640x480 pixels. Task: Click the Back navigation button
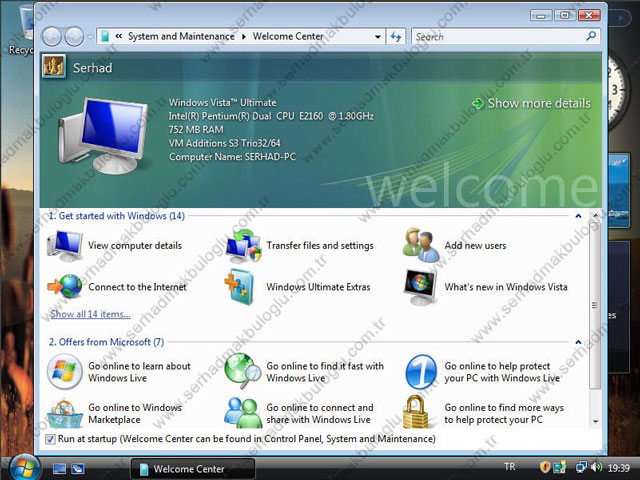(x=52, y=37)
